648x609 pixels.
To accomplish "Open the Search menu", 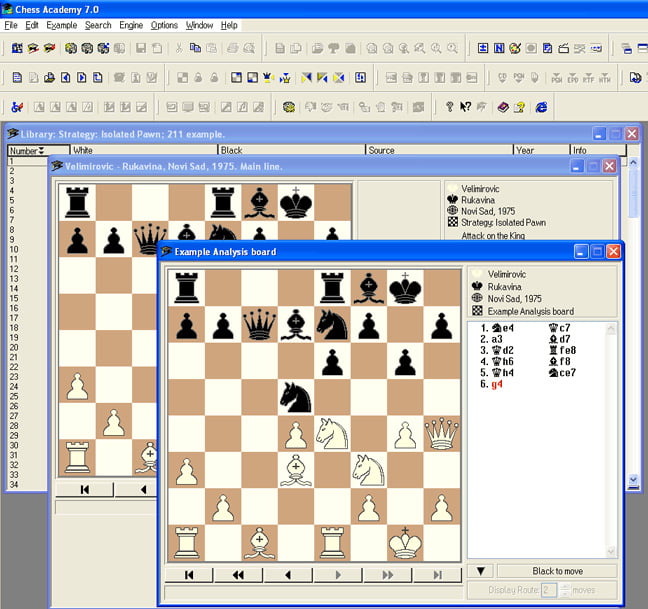I will click(98, 25).
